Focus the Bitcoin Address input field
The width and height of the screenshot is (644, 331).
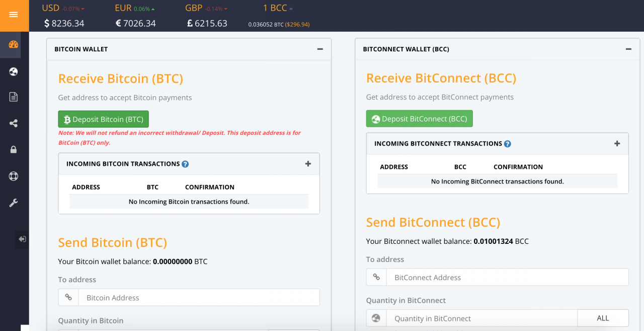coord(199,298)
